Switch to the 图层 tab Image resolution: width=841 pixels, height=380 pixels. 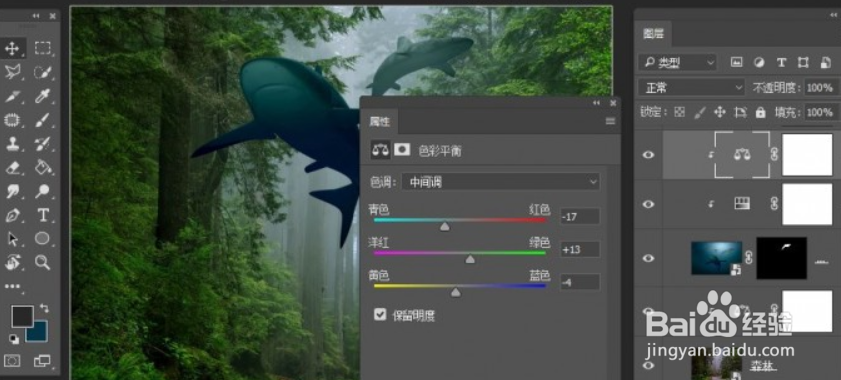653,34
